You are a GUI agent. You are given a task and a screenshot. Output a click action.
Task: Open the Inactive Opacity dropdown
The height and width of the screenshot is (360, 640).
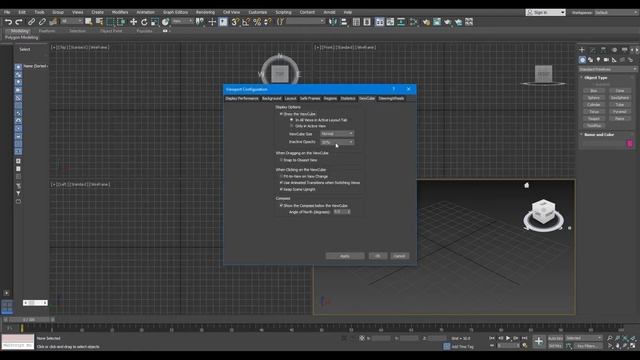(x=337, y=142)
